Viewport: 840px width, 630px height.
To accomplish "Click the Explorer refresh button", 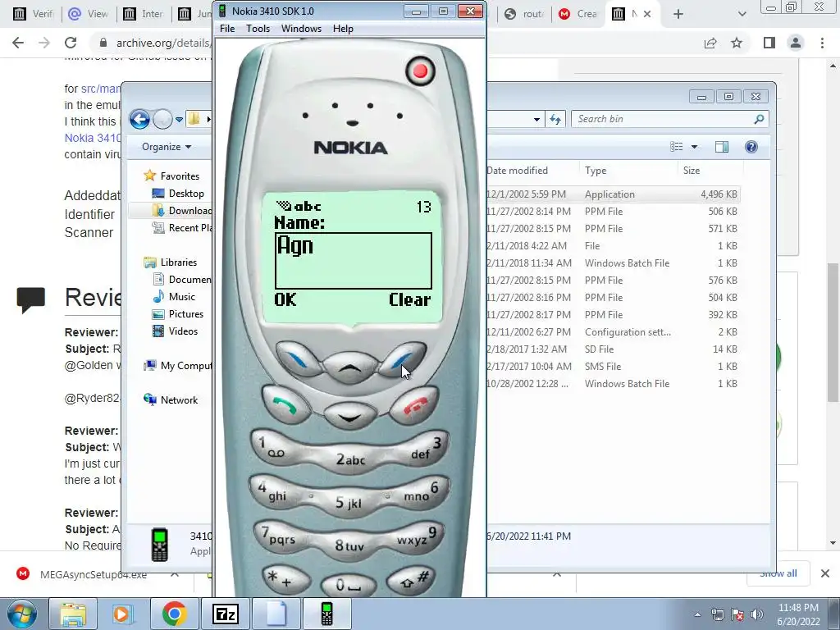I will click(x=555, y=120).
